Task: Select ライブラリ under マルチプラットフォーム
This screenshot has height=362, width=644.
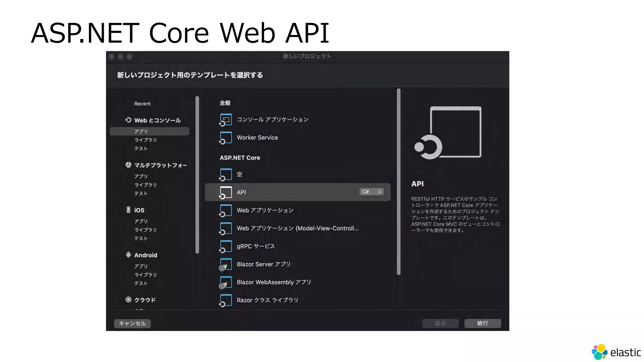Action: (145, 185)
